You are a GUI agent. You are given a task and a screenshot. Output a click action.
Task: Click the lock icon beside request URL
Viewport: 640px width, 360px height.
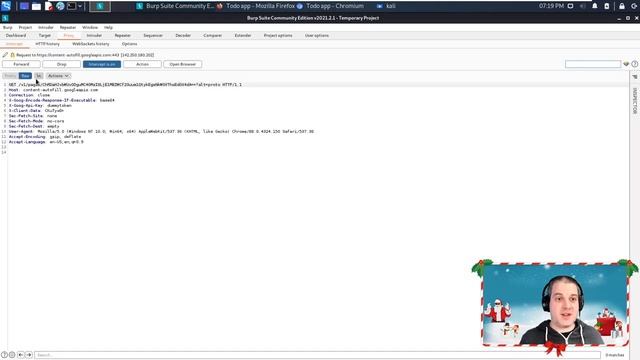pyautogui.click(x=13, y=55)
